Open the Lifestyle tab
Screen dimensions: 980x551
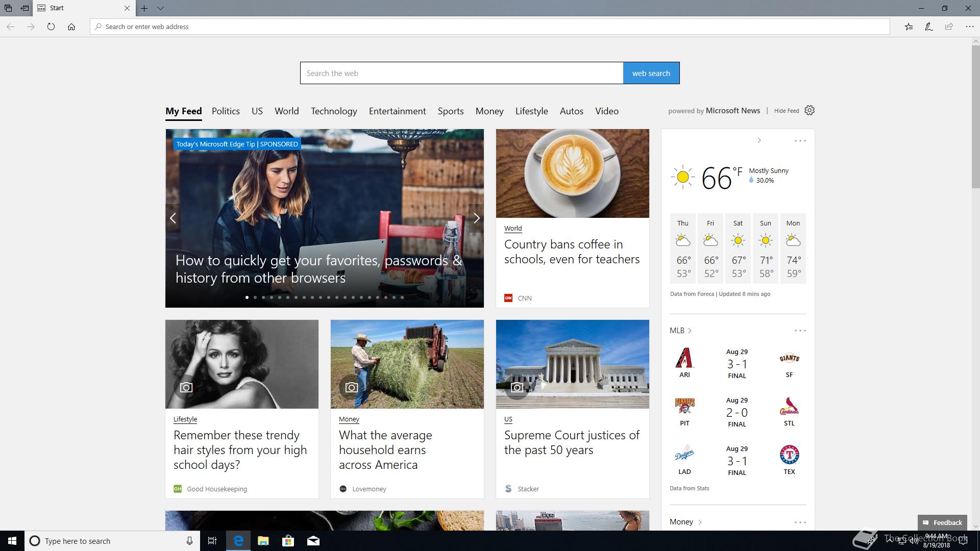tap(531, 111)
